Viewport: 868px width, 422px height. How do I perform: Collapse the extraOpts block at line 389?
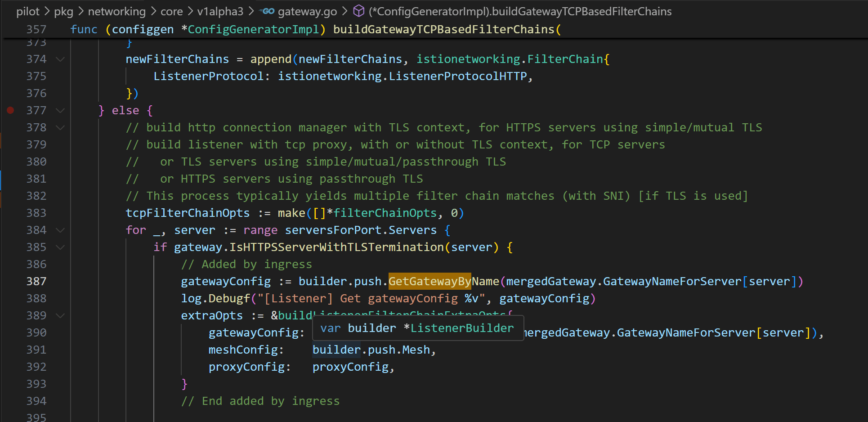click(x=60, y=315)
